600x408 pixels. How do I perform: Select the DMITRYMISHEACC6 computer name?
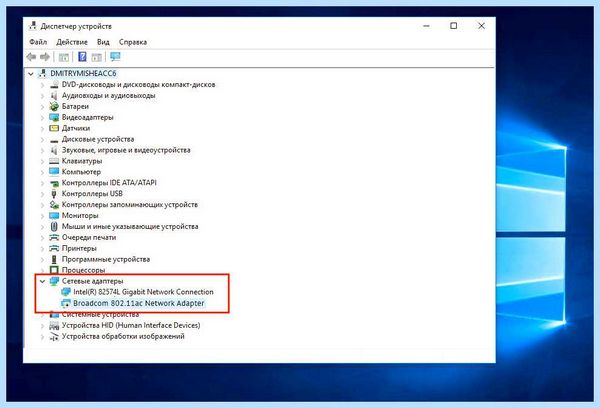tap(83, 73)
